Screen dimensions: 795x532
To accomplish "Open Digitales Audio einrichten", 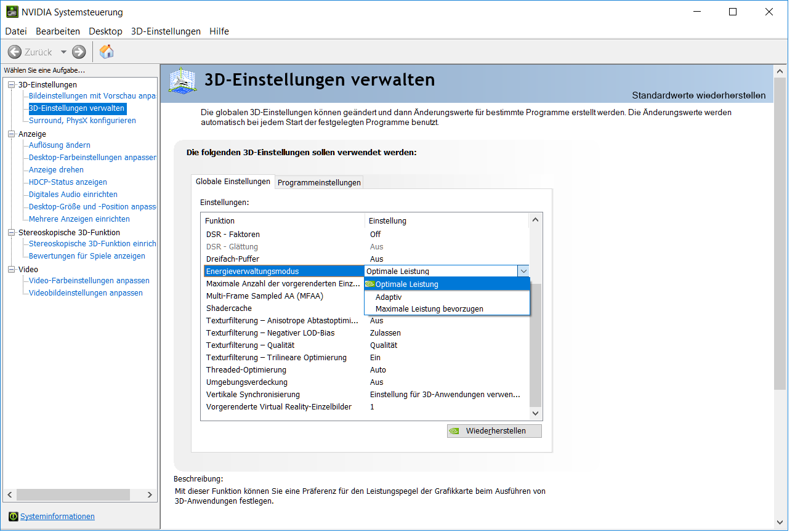I will tap(73, 195).
